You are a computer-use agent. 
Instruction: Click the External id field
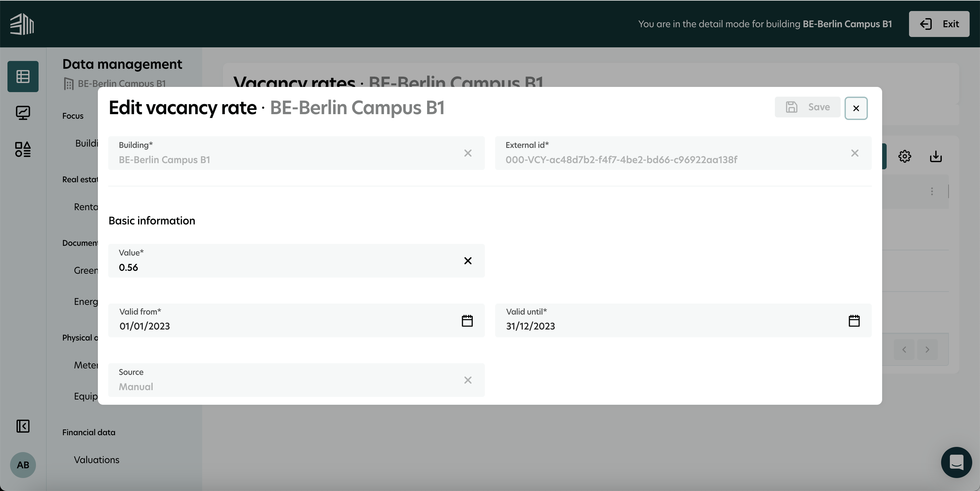683,153
